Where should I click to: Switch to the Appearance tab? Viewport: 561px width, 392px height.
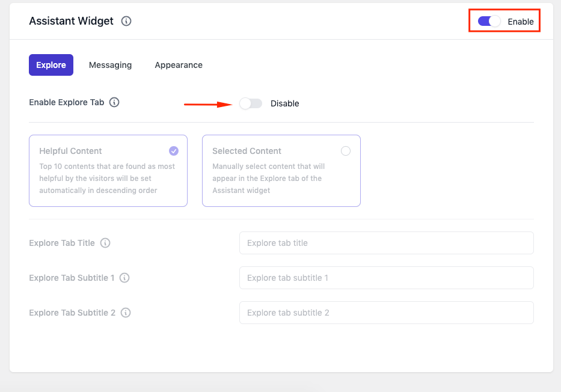pyautogui.click(x=179, y=65)
